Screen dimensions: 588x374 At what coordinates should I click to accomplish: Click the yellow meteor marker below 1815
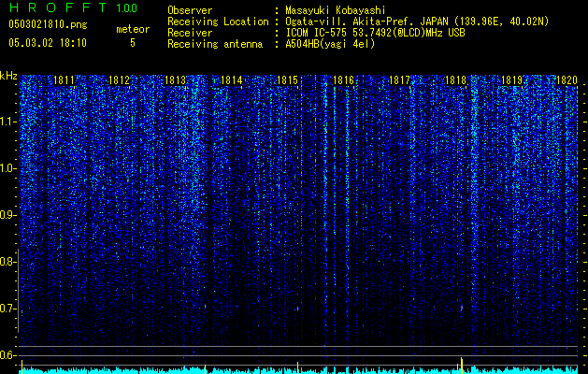(298, 367)
